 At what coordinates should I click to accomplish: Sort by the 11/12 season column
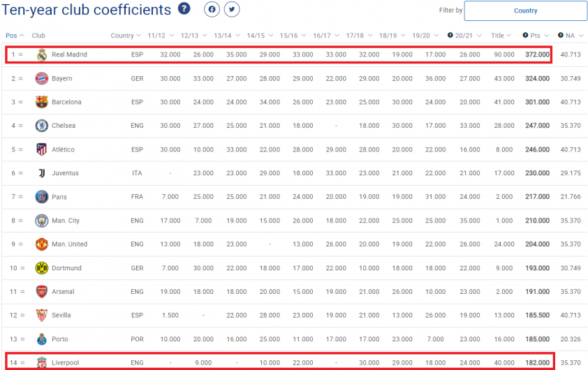(161, 35)
